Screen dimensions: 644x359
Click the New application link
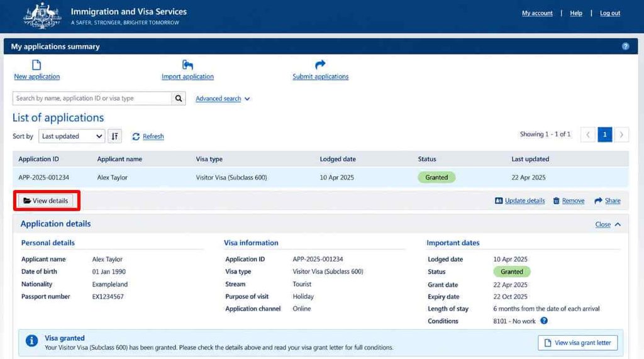click(x=37, y=77)
